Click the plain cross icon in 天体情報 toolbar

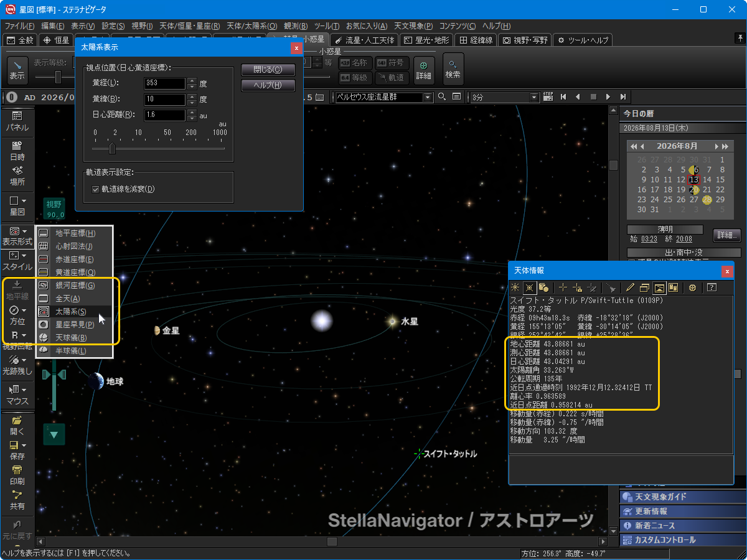point(563,287)
